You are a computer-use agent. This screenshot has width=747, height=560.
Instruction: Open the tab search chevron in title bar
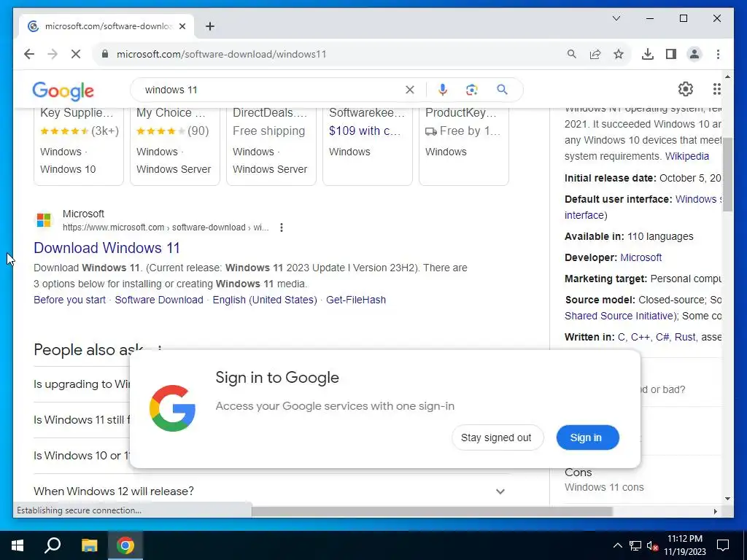(616, 18)
